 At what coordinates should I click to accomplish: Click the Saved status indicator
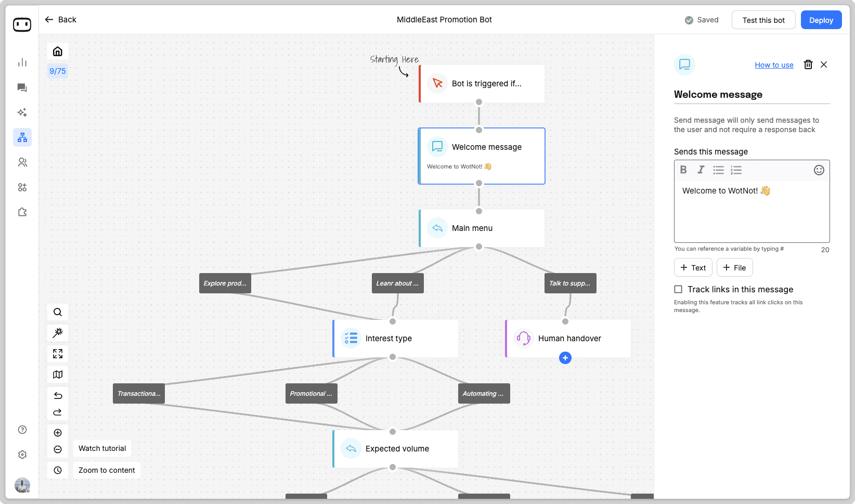point(702,20)
